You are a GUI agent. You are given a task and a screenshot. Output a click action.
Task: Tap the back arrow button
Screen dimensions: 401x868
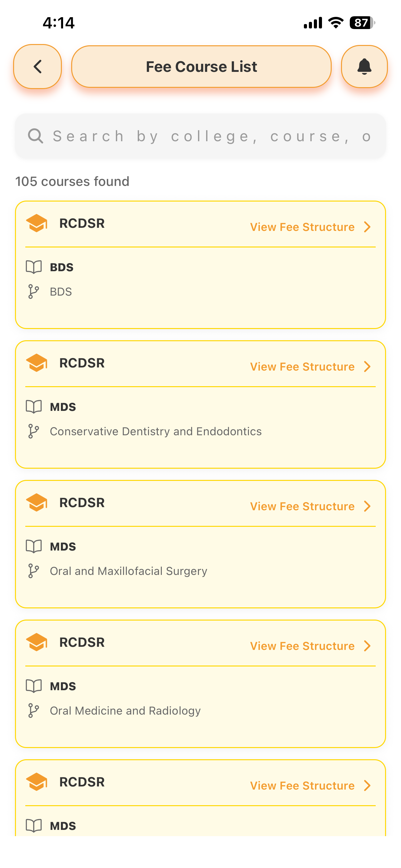click(x=37, y=66)
